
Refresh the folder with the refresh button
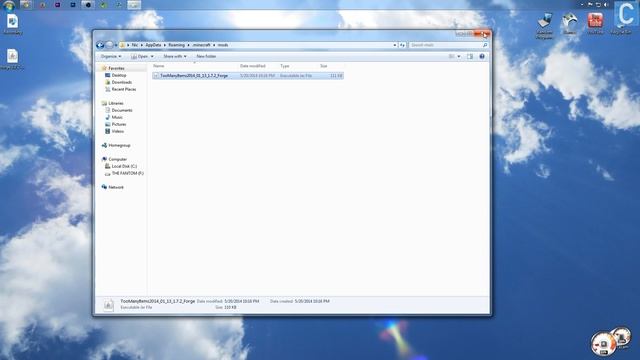(402, 45)
